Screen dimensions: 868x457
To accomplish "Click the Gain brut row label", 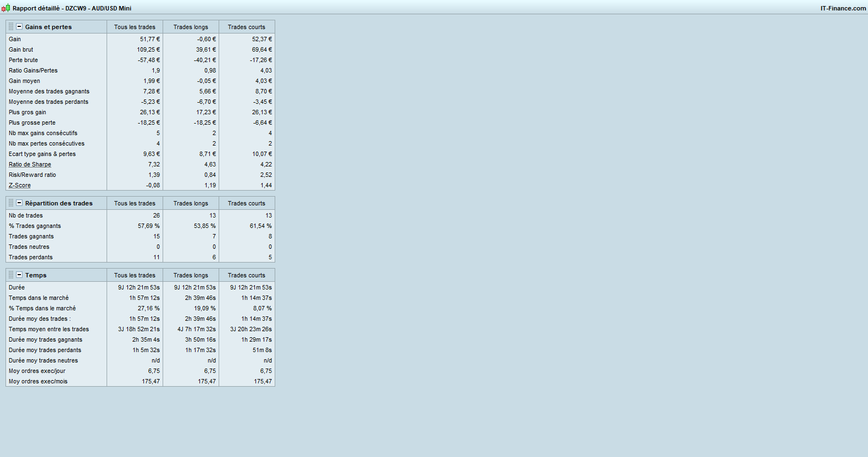I will (21, 49).
